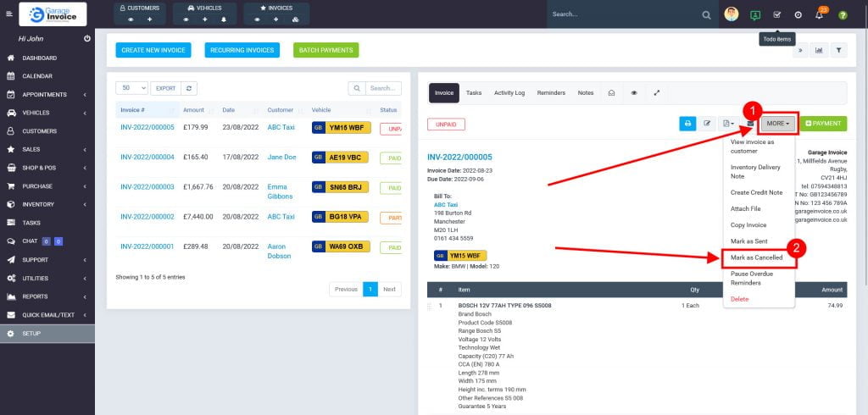Image resolution: width=868 pixels, height=415 pixels.
Task: Expand the invoice panel to fullscreen
Action: (x=657, y=93)
